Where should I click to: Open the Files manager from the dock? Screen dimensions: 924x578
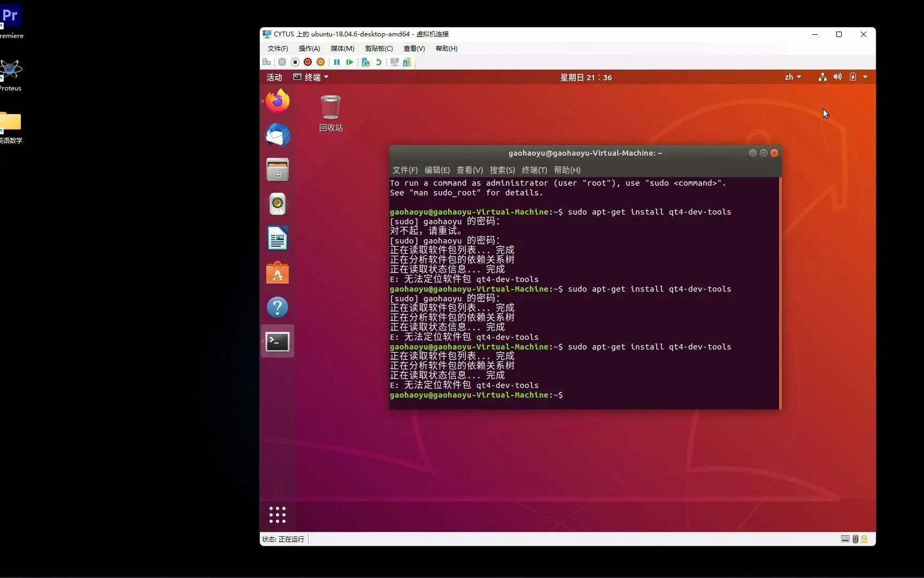click(276, 170)
